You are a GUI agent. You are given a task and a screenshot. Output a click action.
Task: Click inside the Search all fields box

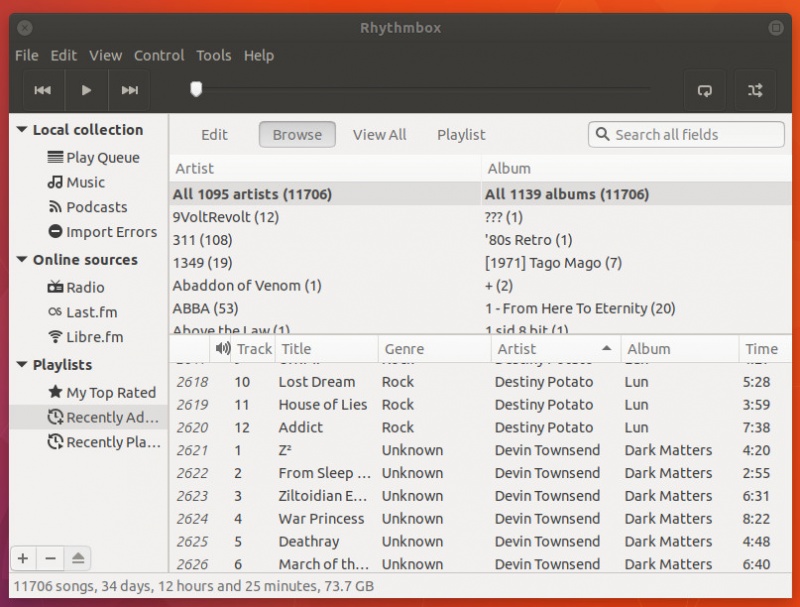tap(686, 134)
